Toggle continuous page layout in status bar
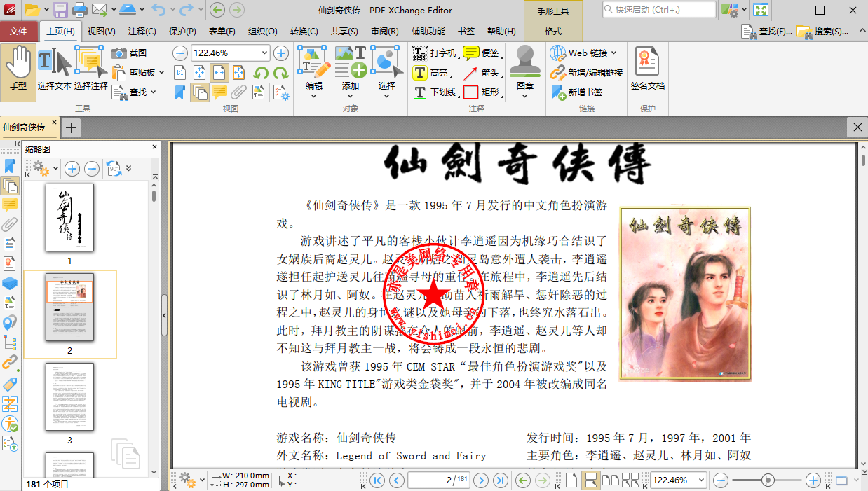The image size is (868, 491). 591,480
